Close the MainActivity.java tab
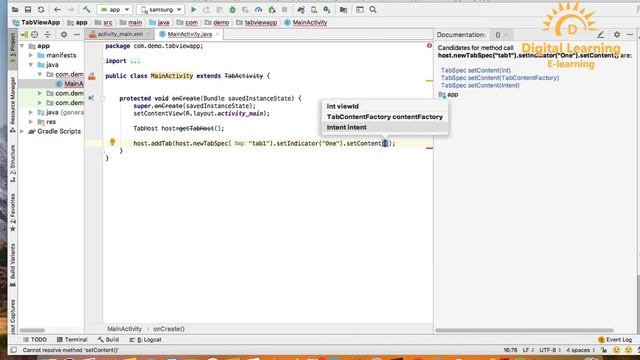The image size is (640, 360). coord(218,34)
